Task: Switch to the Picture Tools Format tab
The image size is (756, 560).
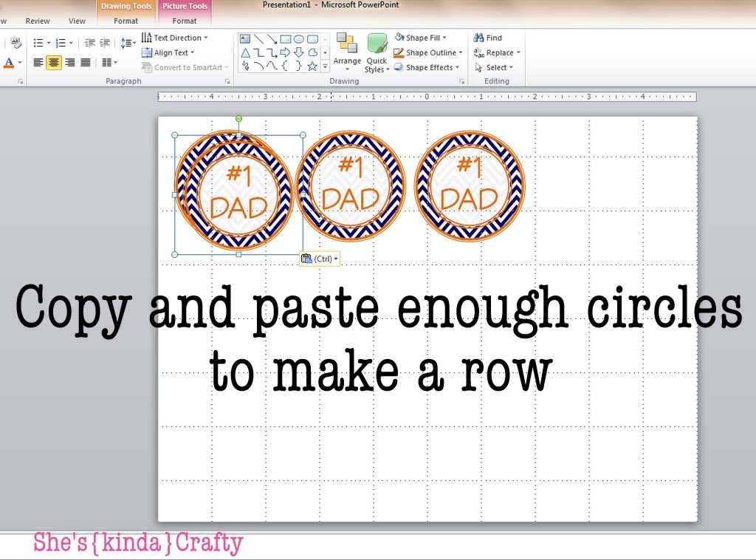Action: coord(184,21)
